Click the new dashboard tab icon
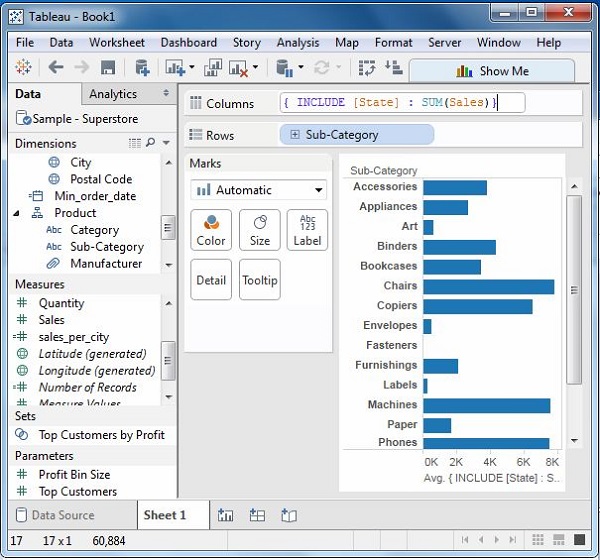Screen dimensions: 600x560 pos(257,515)
